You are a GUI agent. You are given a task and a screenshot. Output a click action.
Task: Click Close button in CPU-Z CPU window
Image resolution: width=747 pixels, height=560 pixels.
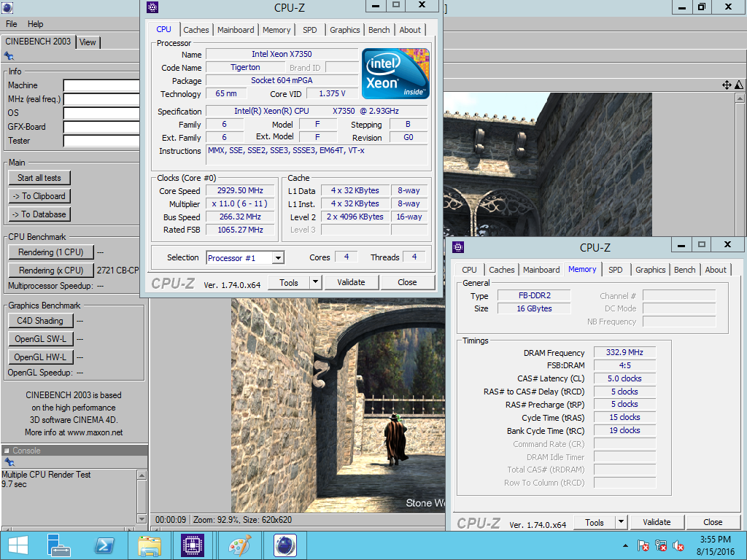pyautogui.click(x=407, y=282)
